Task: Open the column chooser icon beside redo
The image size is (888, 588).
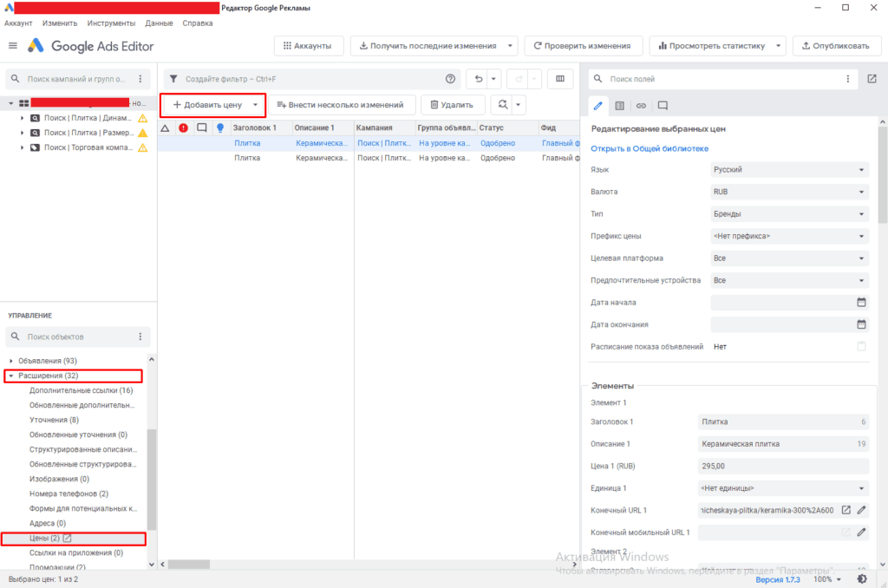Action: click(x=560, y=79)
